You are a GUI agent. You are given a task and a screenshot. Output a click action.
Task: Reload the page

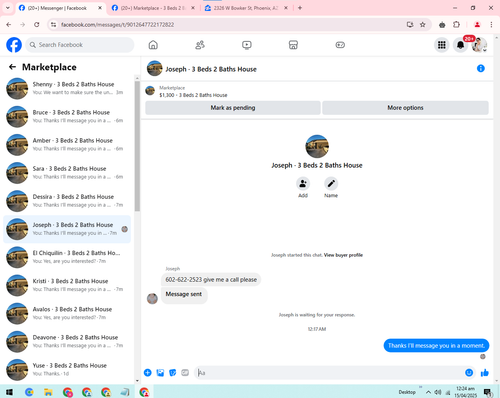pyautogui.click(x=37, y=24)
